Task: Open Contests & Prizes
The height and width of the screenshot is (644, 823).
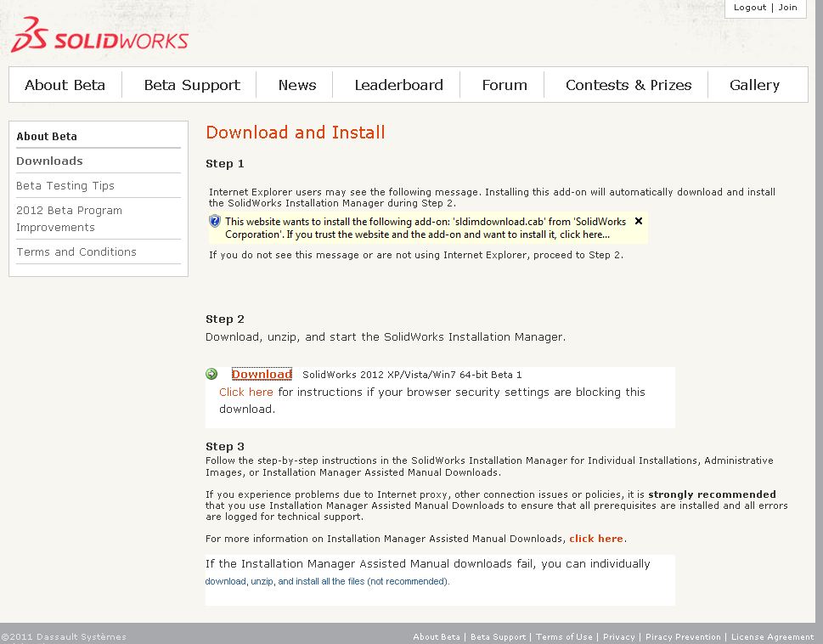Action: 629,85
